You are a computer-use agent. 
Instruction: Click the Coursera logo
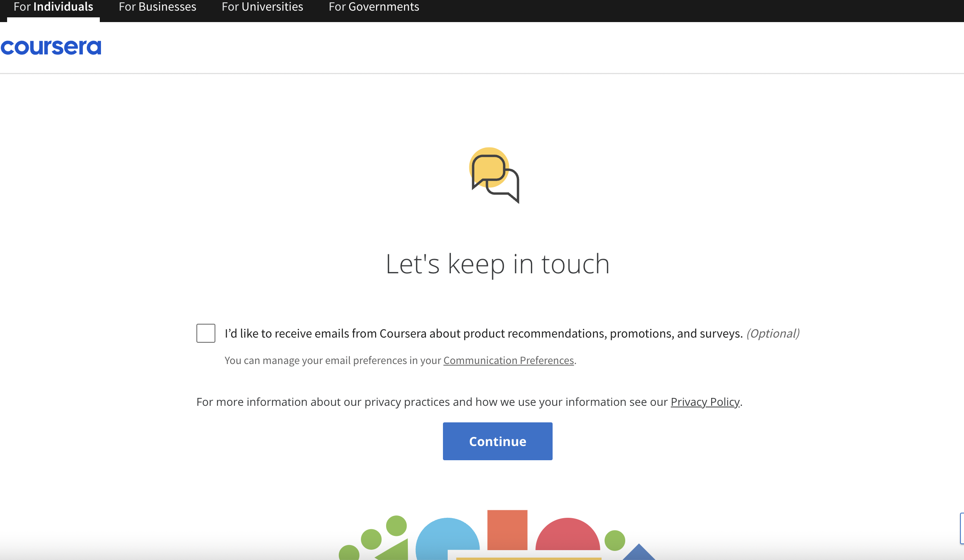point(51,47)
